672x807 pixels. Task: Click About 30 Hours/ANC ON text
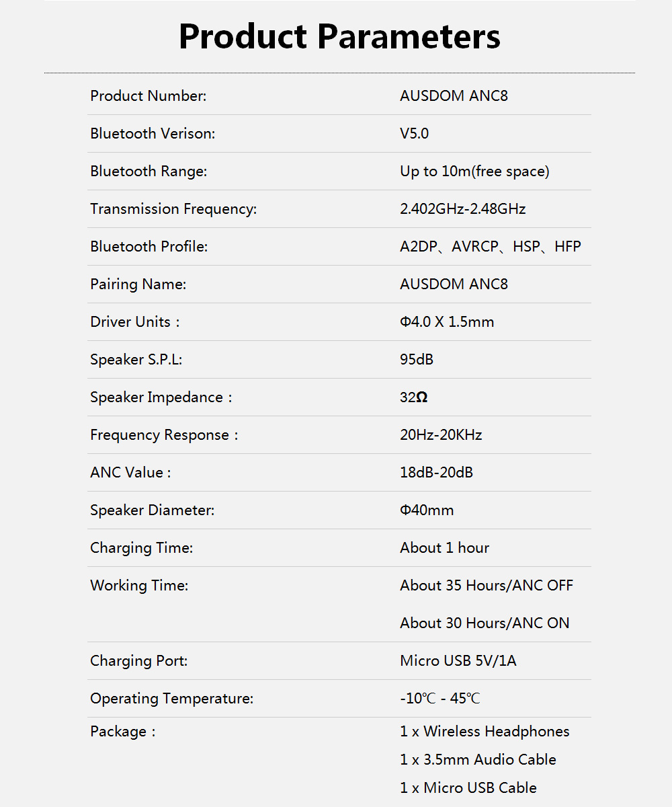coord(485,623)
